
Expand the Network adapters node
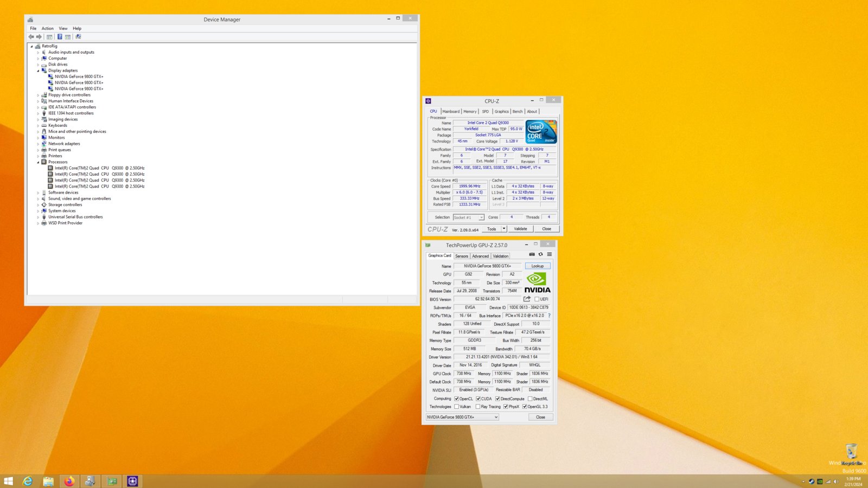click(38, 144)
